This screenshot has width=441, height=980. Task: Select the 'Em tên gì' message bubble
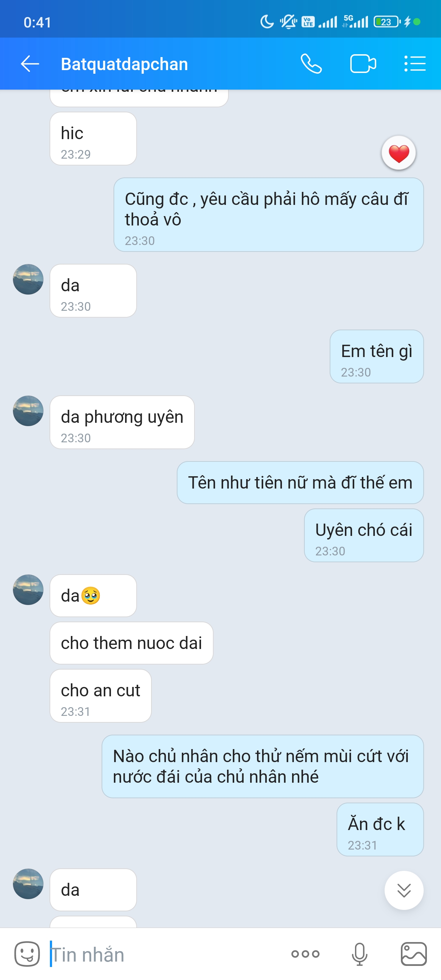tap(377, 356)
